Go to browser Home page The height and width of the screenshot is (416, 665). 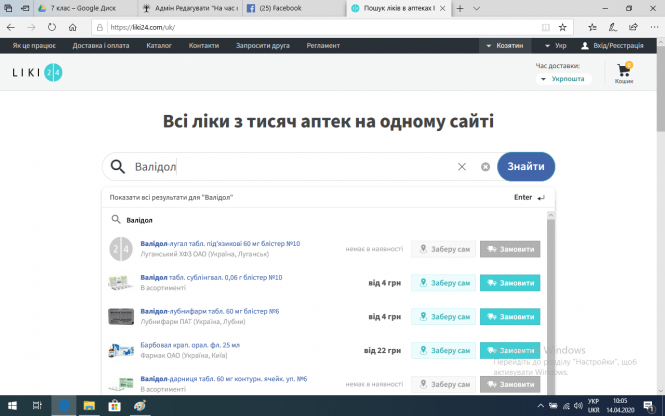pyautogui.click(x=73, y=27)
